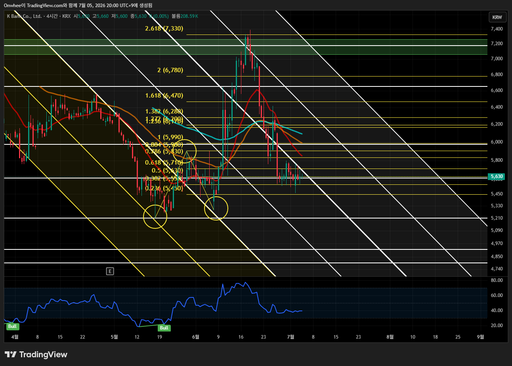
Task: Click the 6월 date label
Action: pyautogui.click(x=195, y=337)
